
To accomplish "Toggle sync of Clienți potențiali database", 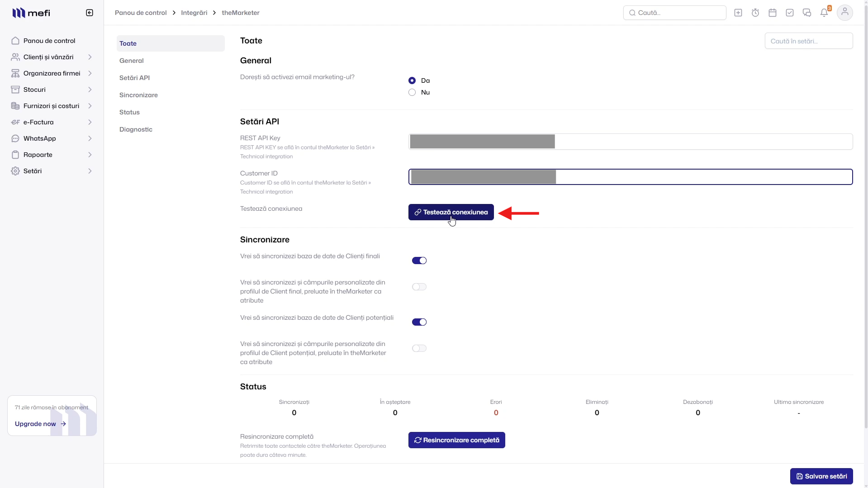I will click(419, 322).
